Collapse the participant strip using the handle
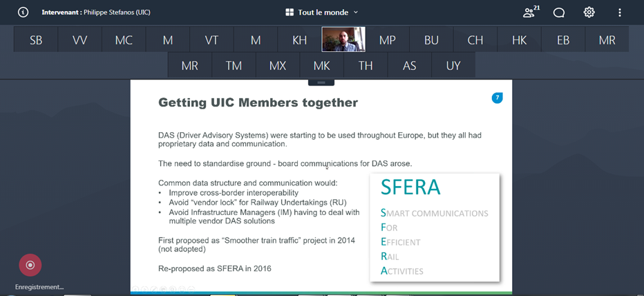Viewport: 644px width, 296px height. [321, 82]
